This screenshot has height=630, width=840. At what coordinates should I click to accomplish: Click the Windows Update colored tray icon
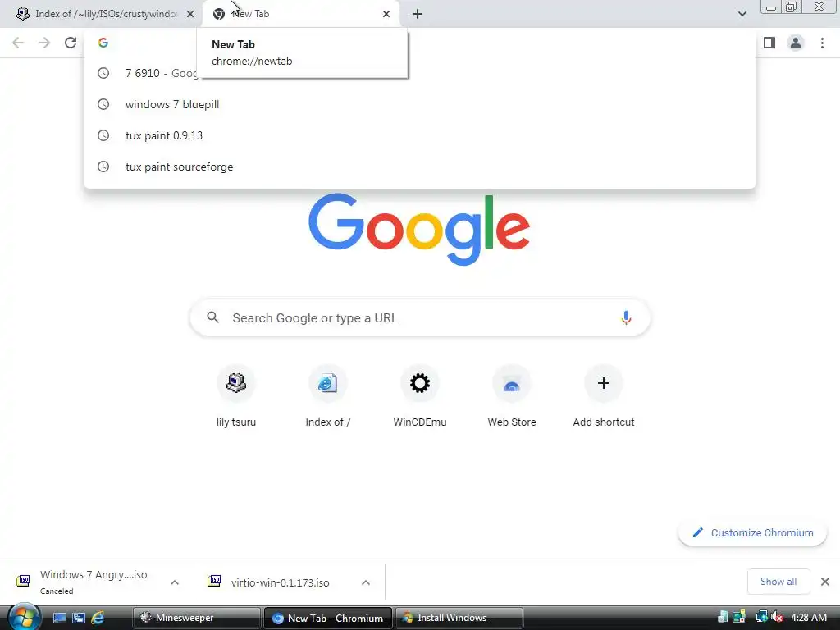click(x=739, y=618)
